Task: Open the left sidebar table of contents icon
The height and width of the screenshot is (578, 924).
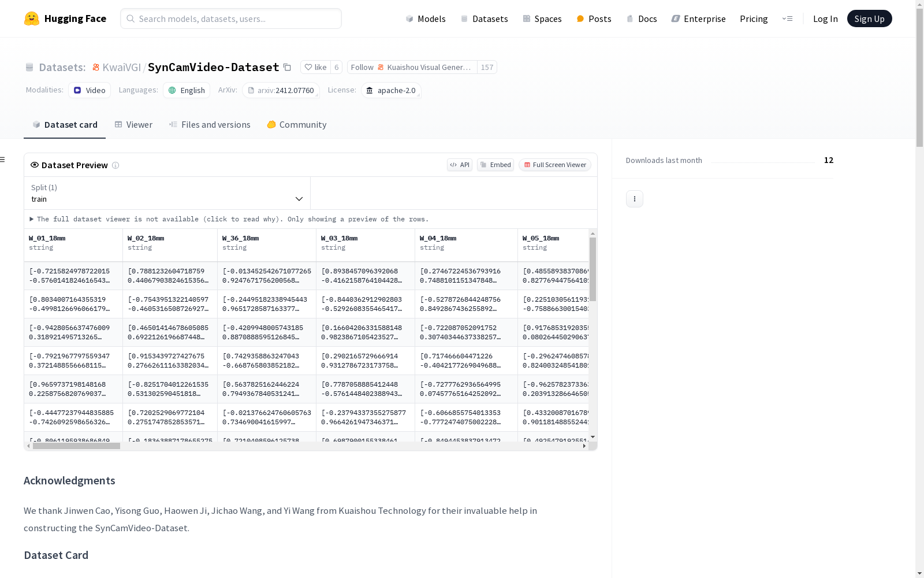Action: click(x=3, y=160)
